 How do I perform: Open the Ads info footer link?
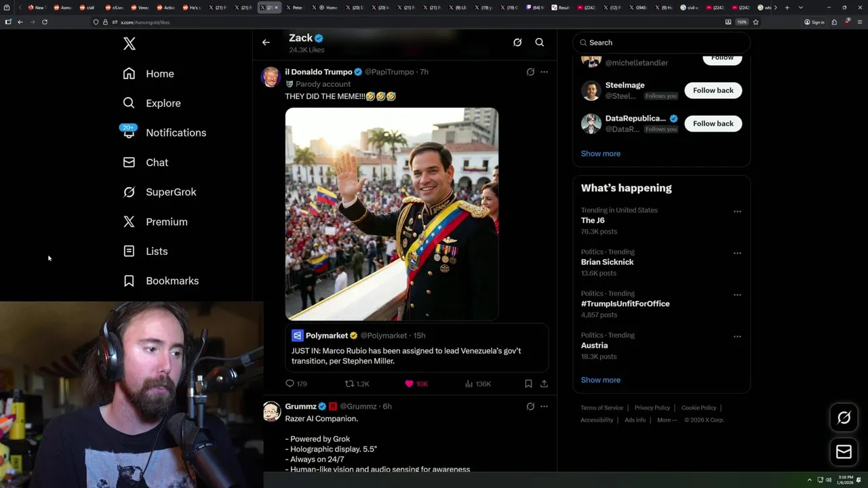635,420
